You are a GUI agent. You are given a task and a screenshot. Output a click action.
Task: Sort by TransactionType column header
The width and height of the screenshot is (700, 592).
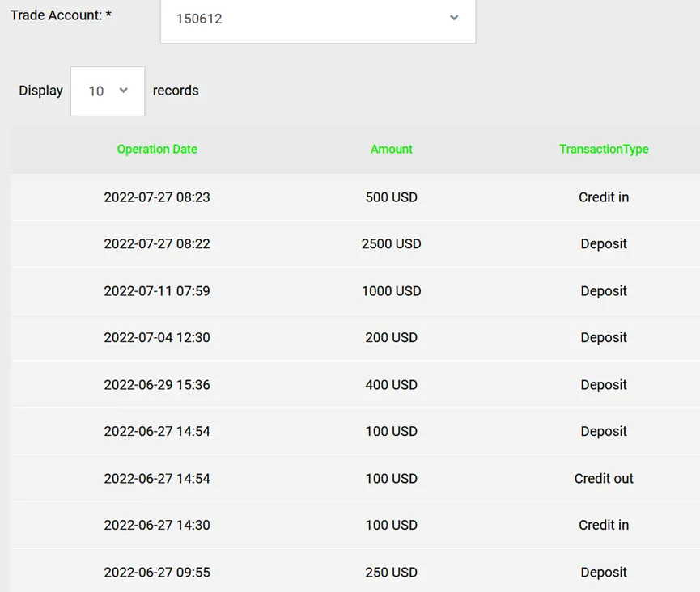[604, 149]
